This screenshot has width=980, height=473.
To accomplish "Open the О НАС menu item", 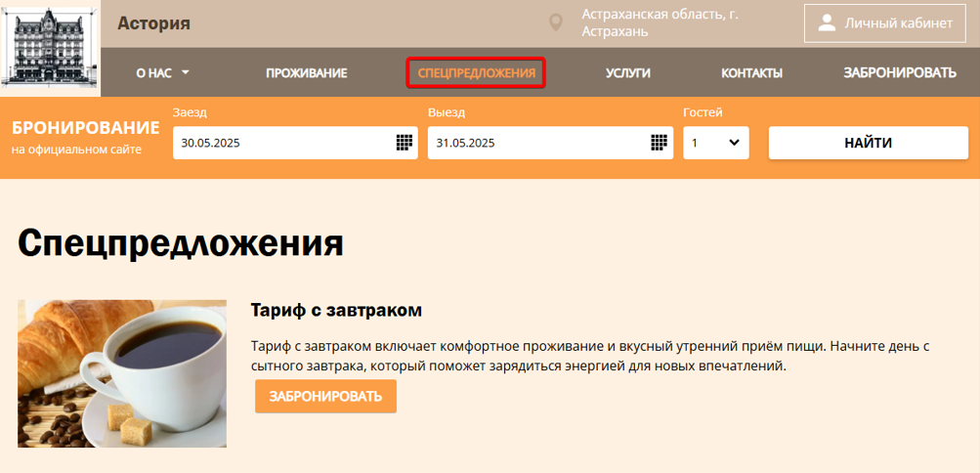I will tap(162, 73).
